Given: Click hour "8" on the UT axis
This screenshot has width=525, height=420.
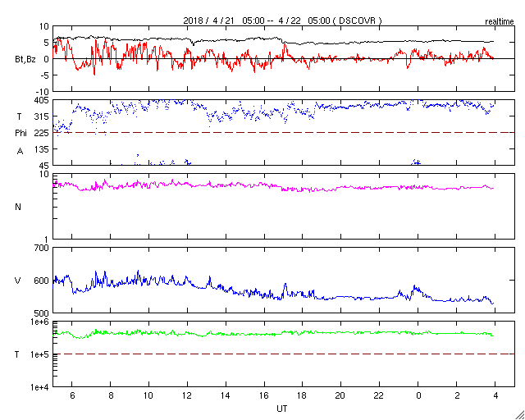Looking at the screenshot, I should [x=111, y=395].
